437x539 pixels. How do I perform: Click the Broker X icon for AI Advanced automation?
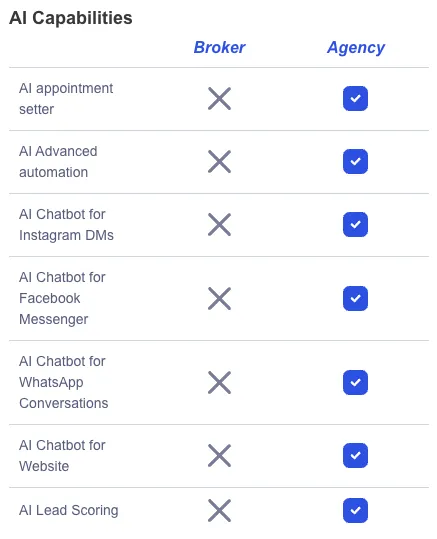point(219,162)
